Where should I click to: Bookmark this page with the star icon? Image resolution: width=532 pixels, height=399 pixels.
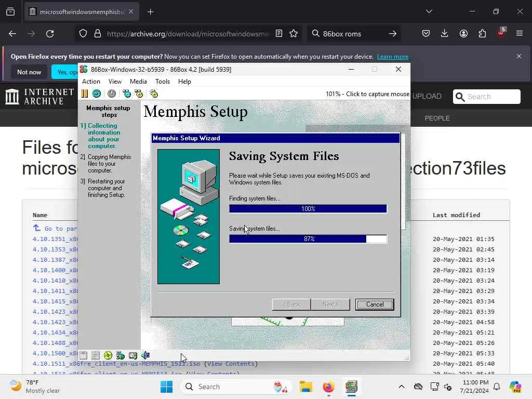[x=294, y=33]
